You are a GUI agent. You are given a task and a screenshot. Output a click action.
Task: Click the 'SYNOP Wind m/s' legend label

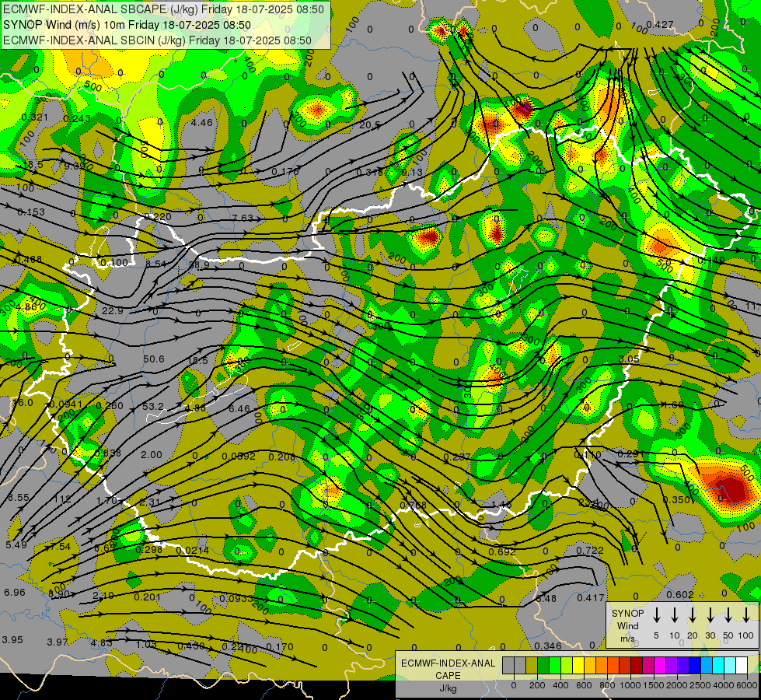[627, 625]
